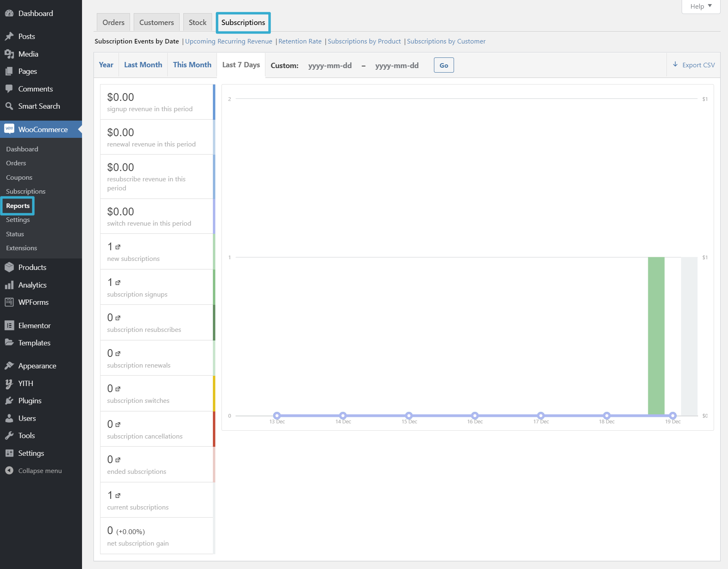
Task: Click renewal revenue legend row
Action: pos(157,137)
